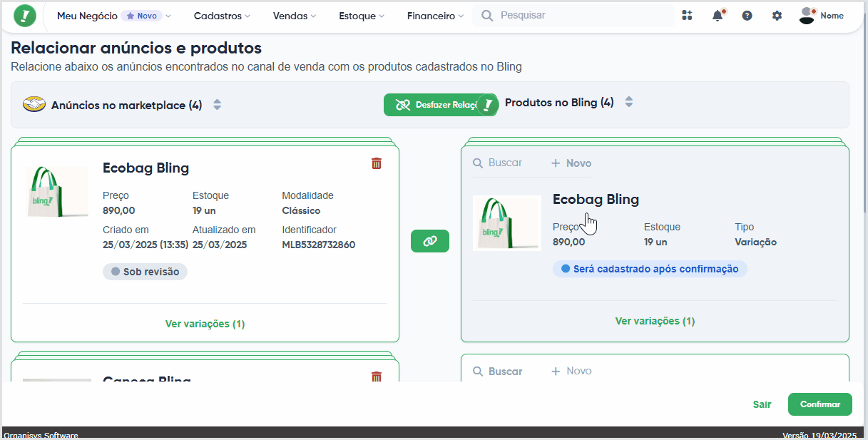Image resolution: width=868 pixels, height=440 pixels.
Task: Click the Desfazer Relação button
Action: 440,105
